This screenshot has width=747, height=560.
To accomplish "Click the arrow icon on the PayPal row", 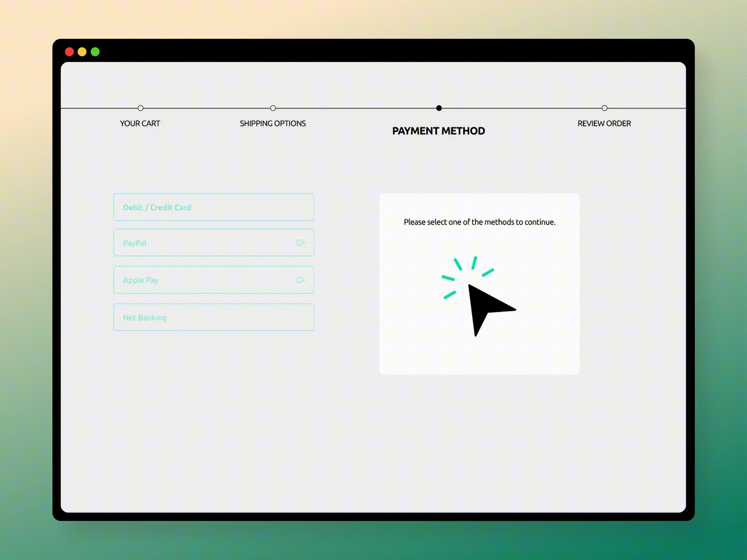I will point(301,242).
